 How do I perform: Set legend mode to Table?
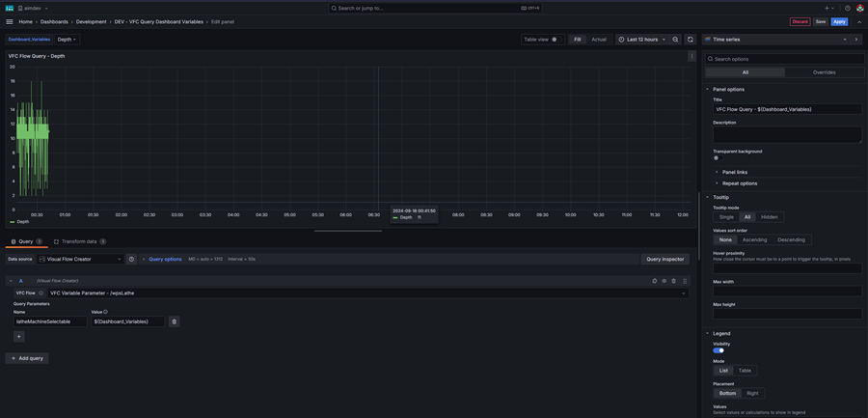click(746, 371)
